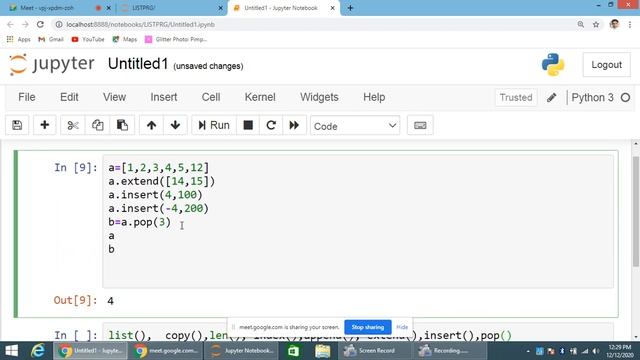
Task: Open the Edit menu
Action: click(69, 97)
